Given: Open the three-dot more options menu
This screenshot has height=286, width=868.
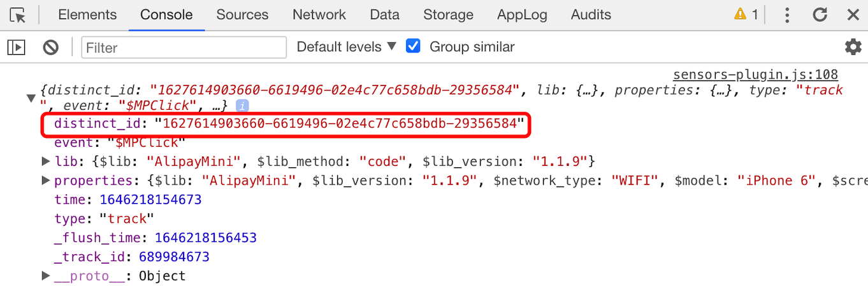Looking at the screenshot, I should 788,15.
